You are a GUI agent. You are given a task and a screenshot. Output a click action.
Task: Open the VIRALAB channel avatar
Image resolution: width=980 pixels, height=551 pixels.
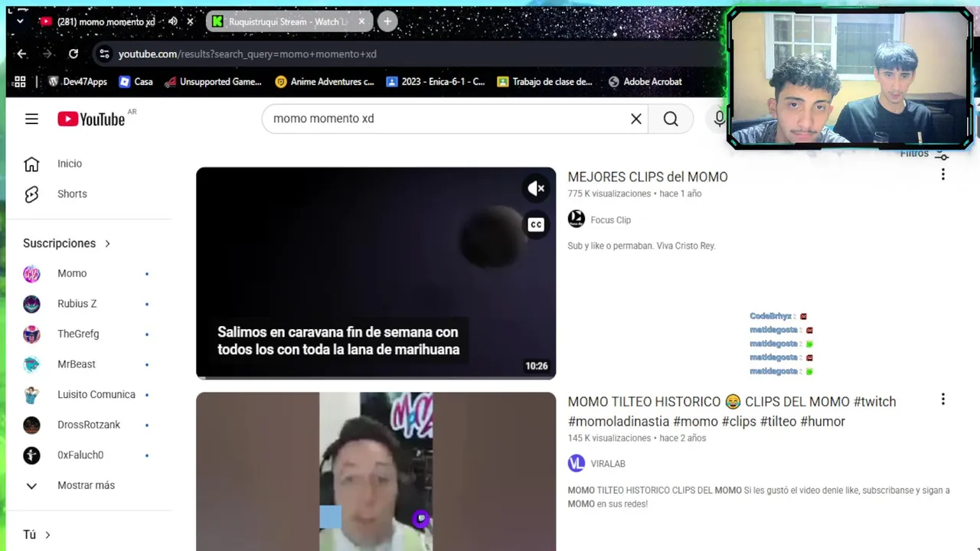(x=577, y=464)
